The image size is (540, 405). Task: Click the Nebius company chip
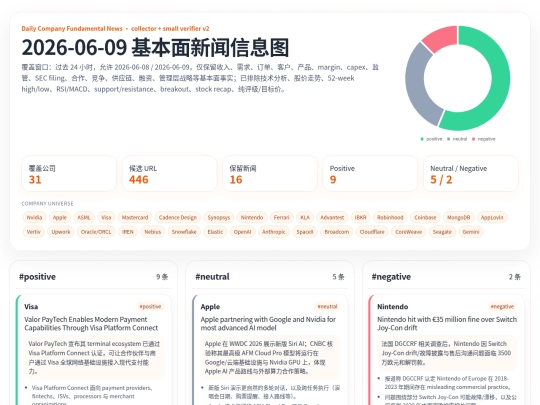click(153, 232)
